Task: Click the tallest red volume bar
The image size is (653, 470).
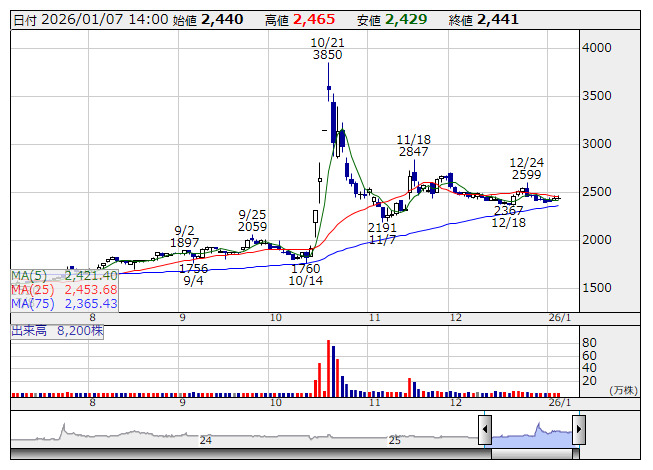Action: click(328, 367)
